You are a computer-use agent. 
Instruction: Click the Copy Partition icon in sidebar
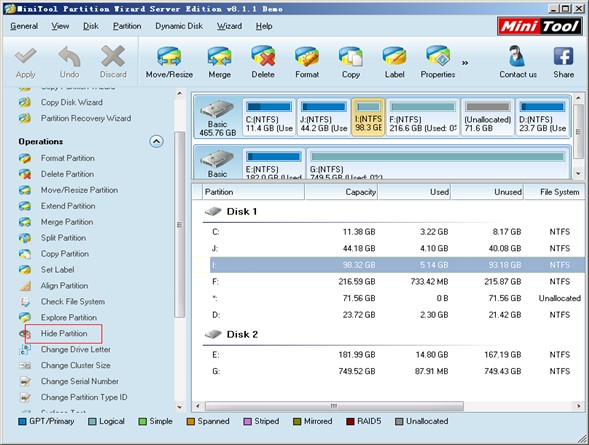tap(25, 254)
